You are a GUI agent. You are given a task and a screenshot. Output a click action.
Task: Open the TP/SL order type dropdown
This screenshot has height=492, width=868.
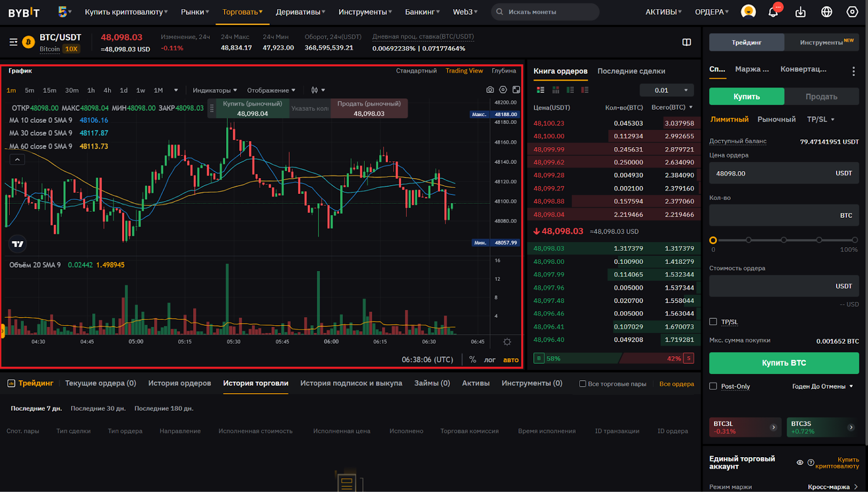tap(820, 119)
